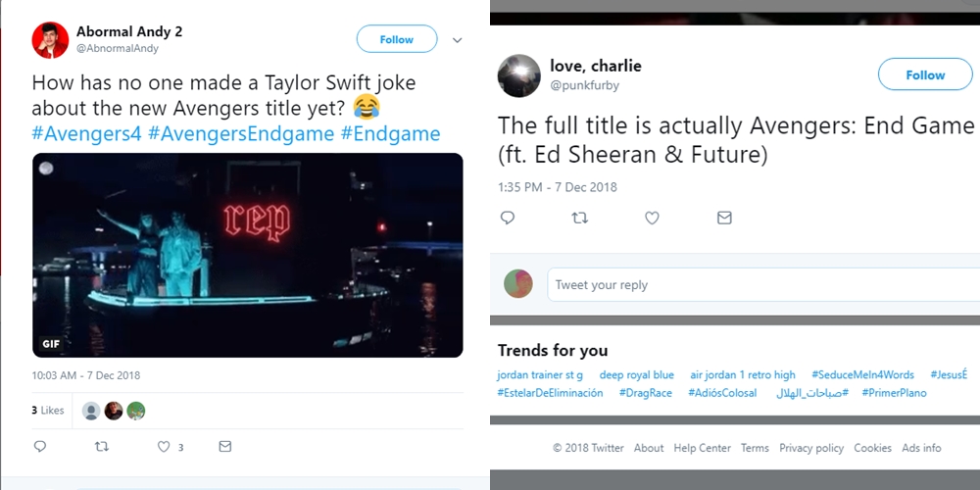Retweet the Taylor Swift joke tweet
The width and height of the screenshot is (980, 490).
point(101,447)
